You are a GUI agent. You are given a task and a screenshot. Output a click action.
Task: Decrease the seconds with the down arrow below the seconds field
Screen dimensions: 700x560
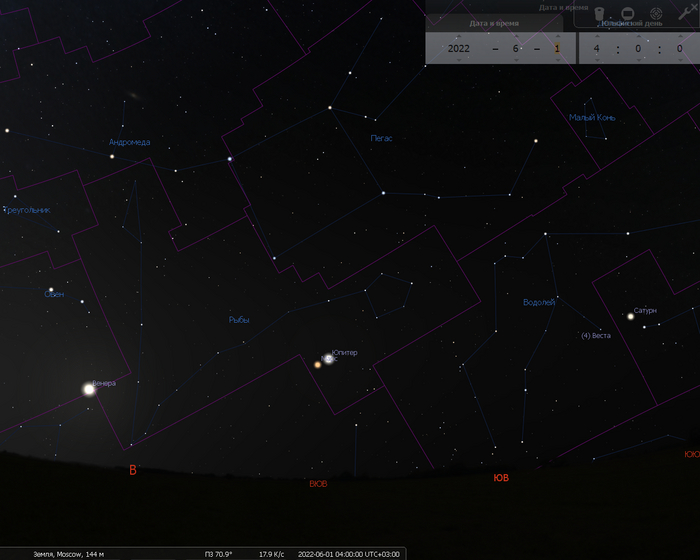(x=680, y=60)
